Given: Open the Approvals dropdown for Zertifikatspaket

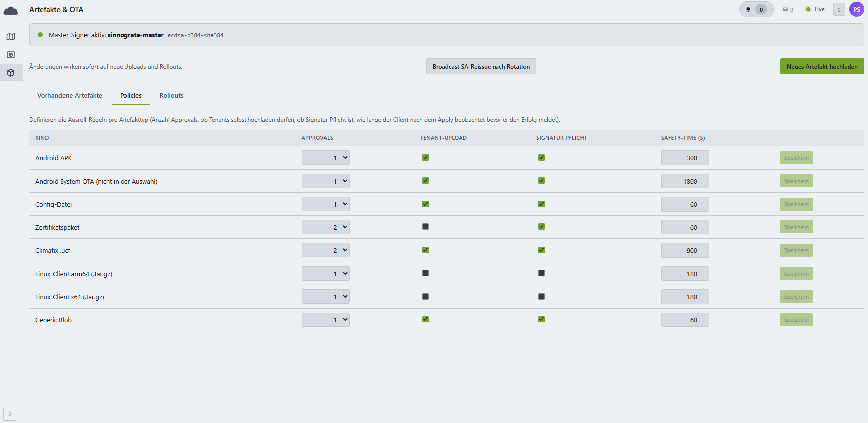Looking at the screenshot, I should [326, 227].
